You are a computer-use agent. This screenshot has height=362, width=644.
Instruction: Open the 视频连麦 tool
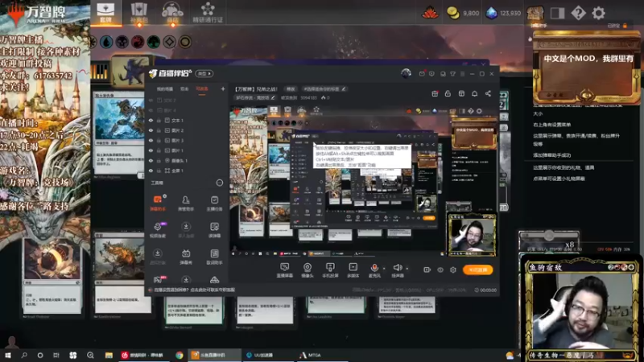[158, 230]
